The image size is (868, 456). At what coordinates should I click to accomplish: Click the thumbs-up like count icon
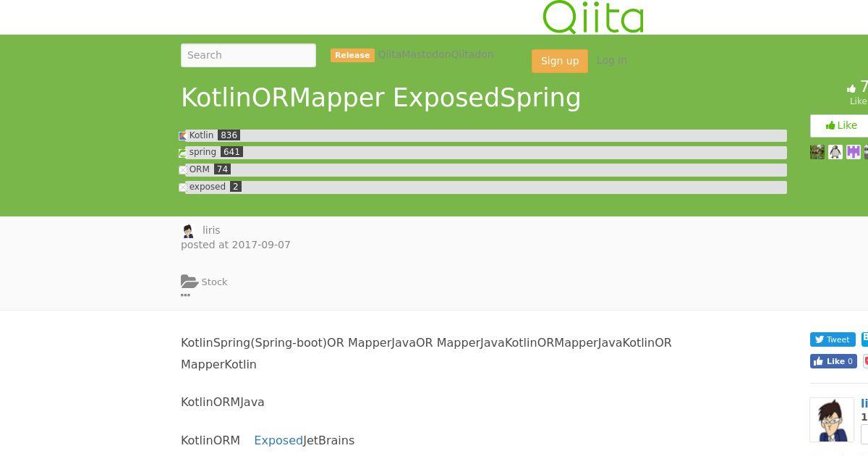click(851, 89)
